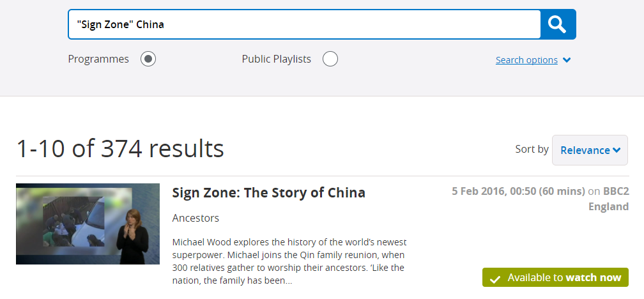The image size is (644, 299).
Task: Open the Search options link
Action: coord(526,60)
